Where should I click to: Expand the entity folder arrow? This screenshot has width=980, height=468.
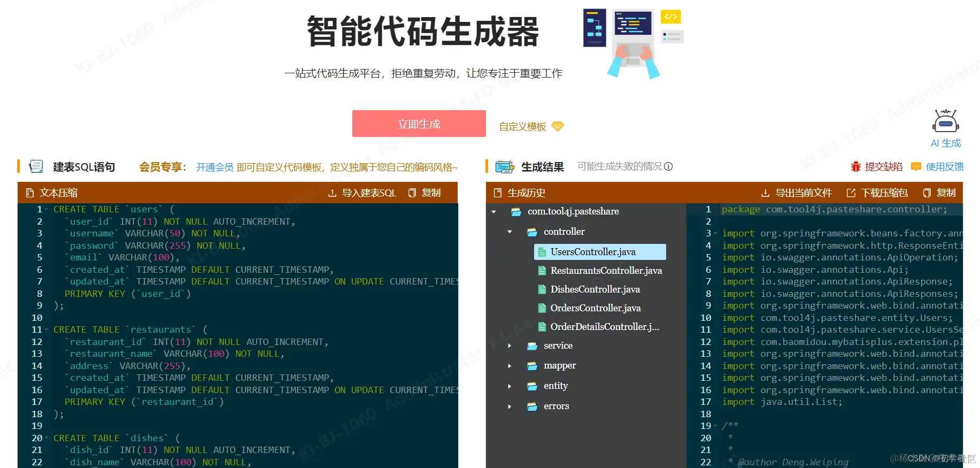pyautogui.click(x=510, y=386)
